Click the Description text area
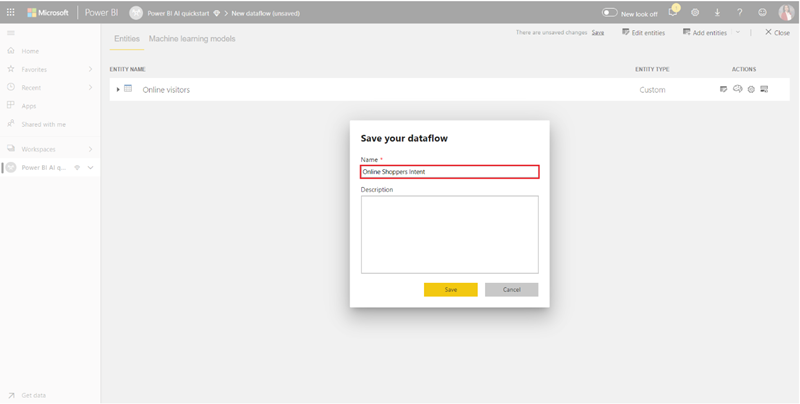Image resolution: width=800 pixels, height=404 pixels. pyautogui.click(x=449, y=234)
